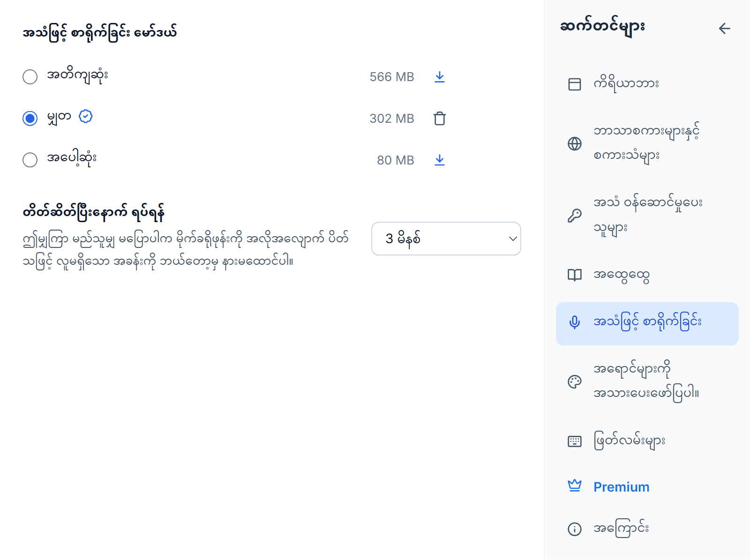The image size is (750, 560).
Task: Click the 566 MB size label
Action: [x=392, y=77]
